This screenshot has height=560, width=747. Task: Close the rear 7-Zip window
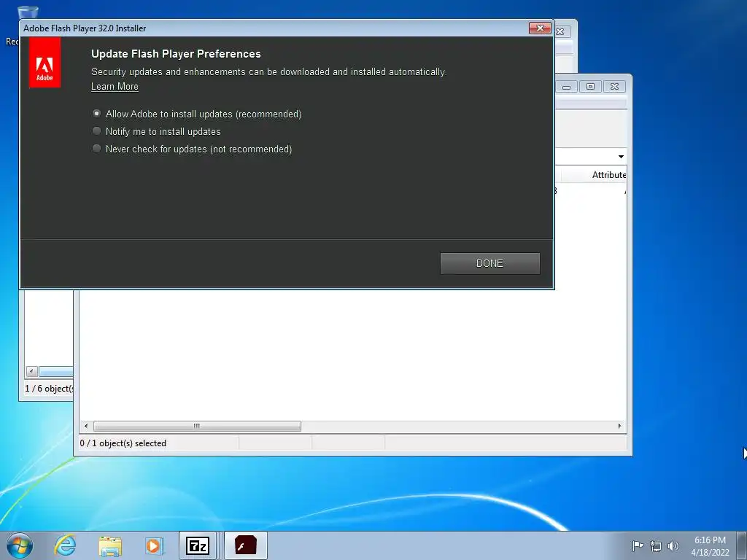pyautogui.click(x=561, y=31)
